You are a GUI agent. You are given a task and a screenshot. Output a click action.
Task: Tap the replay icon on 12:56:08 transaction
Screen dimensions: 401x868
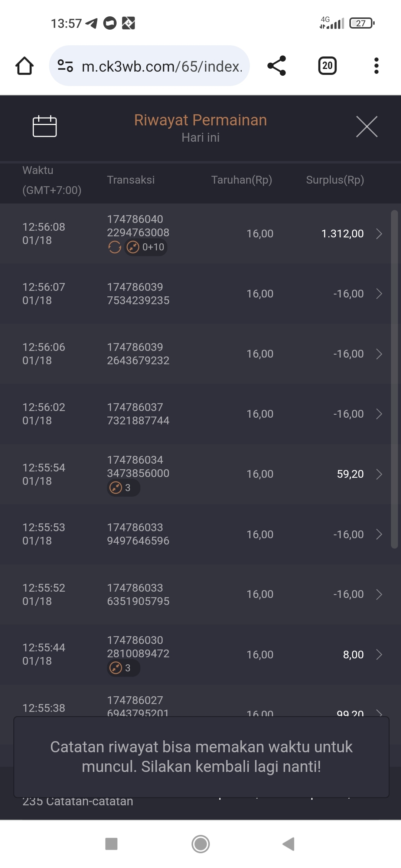115,247
